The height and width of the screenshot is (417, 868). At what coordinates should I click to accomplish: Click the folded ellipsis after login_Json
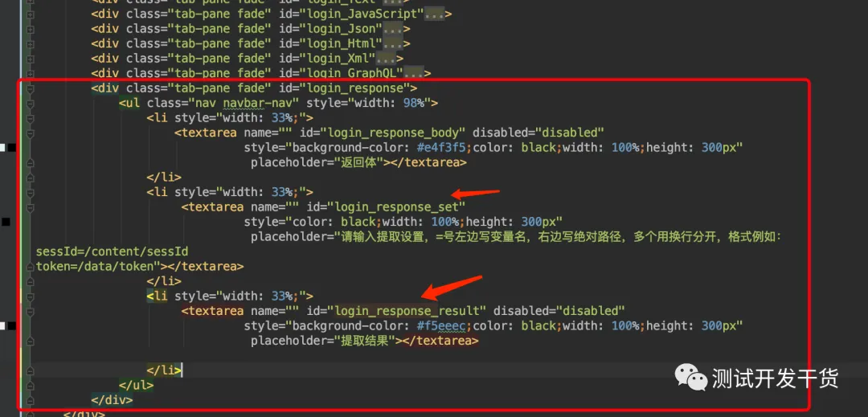pos(392,29)
